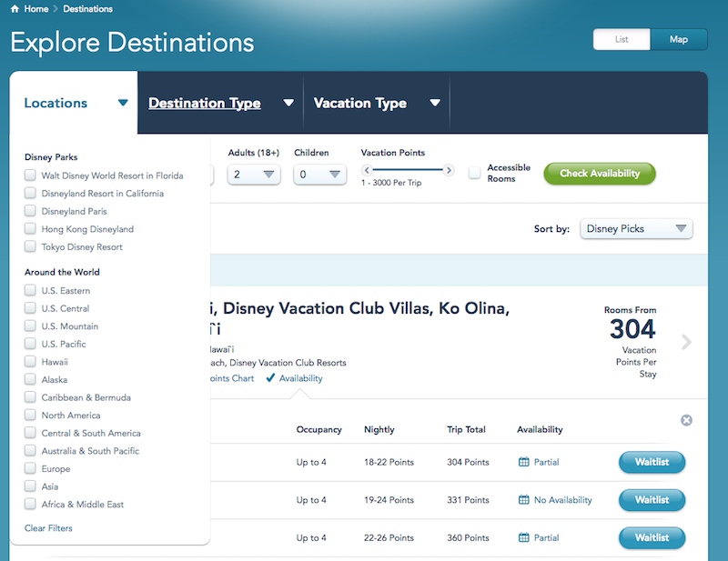Check Walt Disney World Resort in Florida

(x=30, y=175)
